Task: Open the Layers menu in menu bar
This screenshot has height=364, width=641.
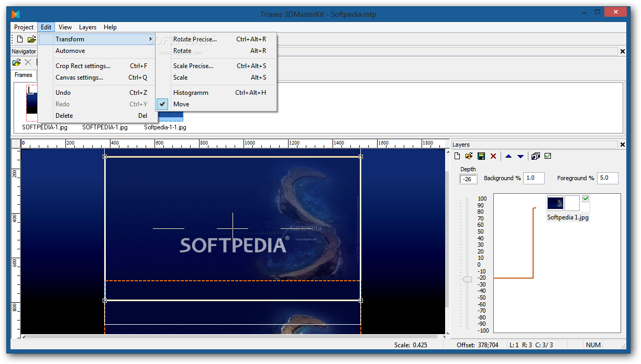Action: point(88,27)
